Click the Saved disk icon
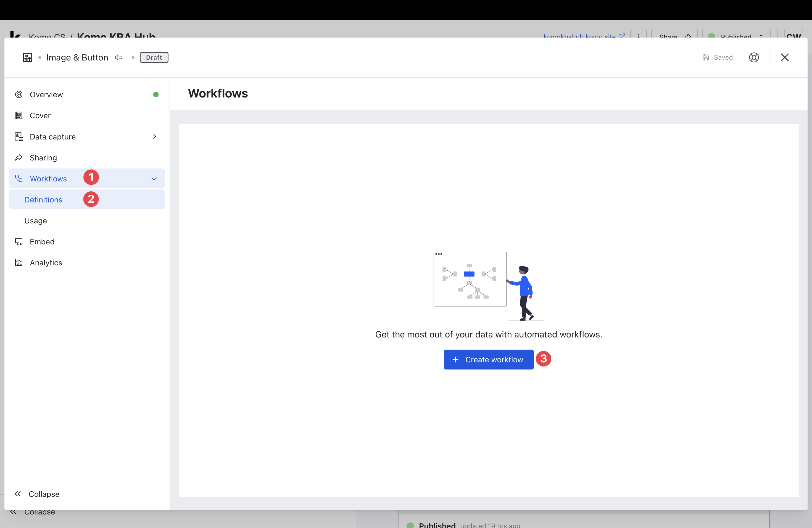The width and height of the screenshot is (812, 528). (x=706, y=57)
